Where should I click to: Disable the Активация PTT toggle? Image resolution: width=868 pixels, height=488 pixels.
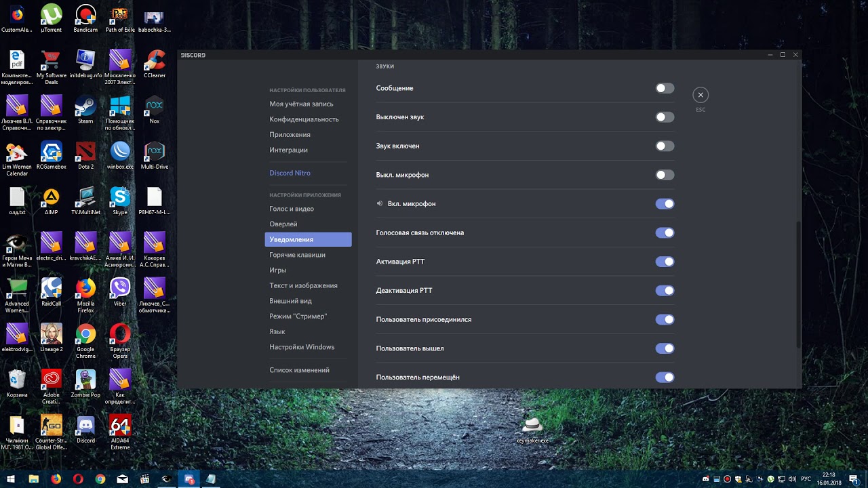point(665,262)
